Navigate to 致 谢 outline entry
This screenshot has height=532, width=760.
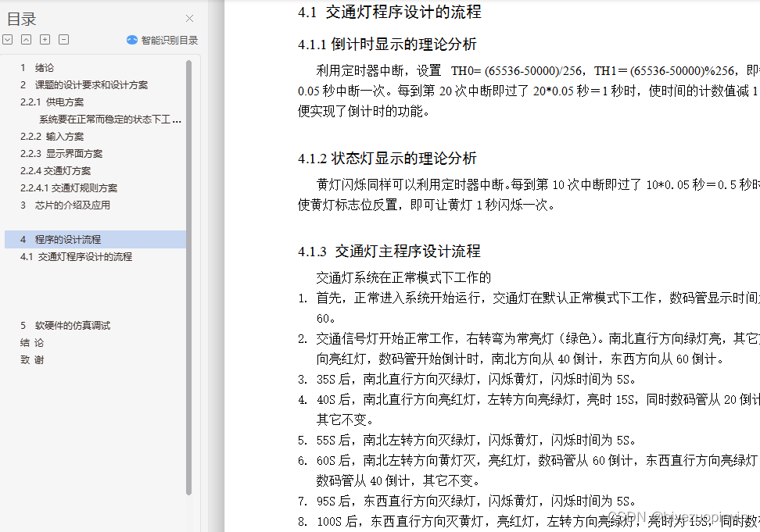pos(32,359)
